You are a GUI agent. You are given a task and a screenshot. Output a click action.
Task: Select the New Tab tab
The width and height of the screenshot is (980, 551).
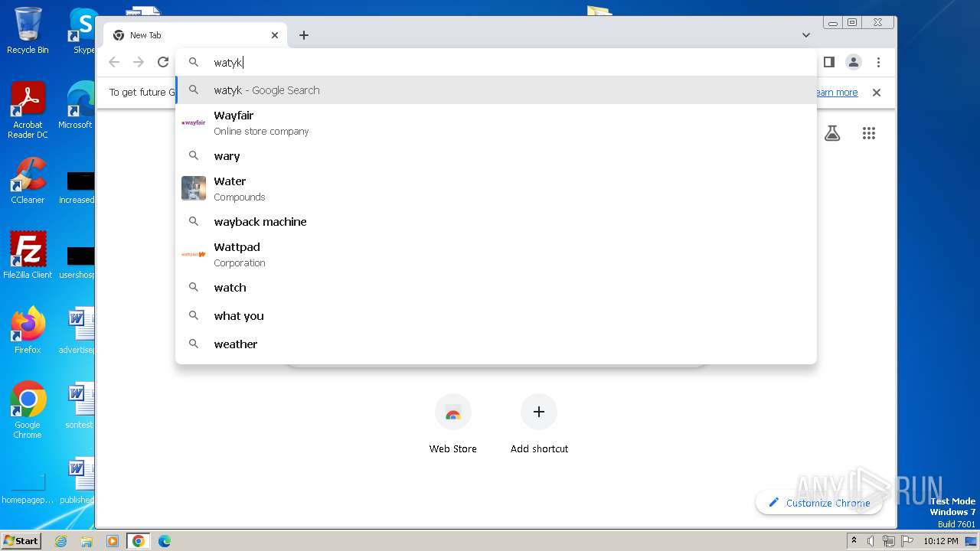point(195,35)
